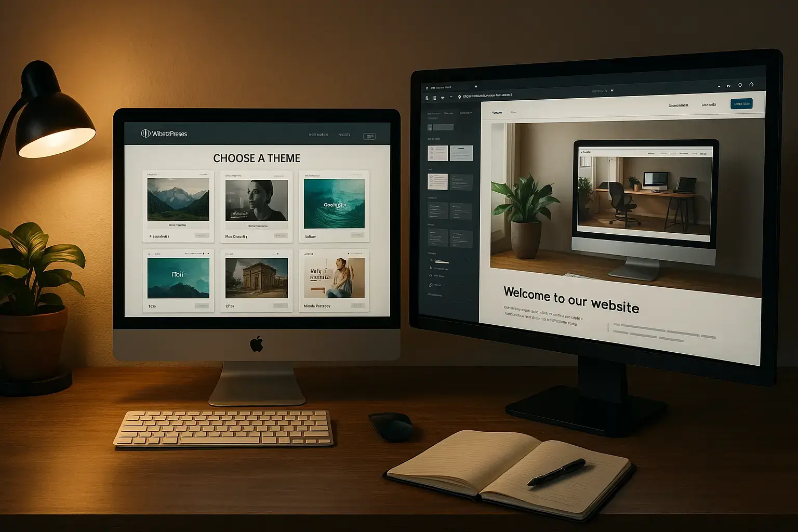798x532 pixels.
Task: Select the pink block pattern thumbnail in the sidebar
Action: [x=438, y=153]
